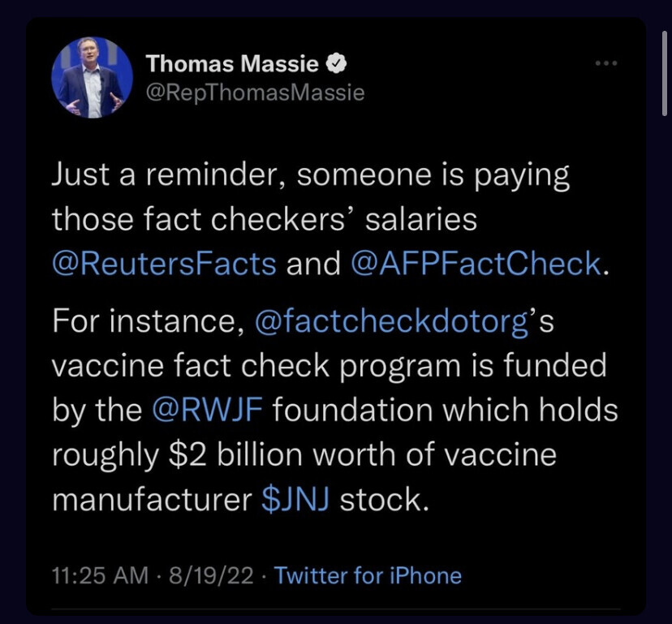The height and width of the screenshot is (624, 672).
Task: Open the $JNJ cashtag
Action: click(295, 498)
